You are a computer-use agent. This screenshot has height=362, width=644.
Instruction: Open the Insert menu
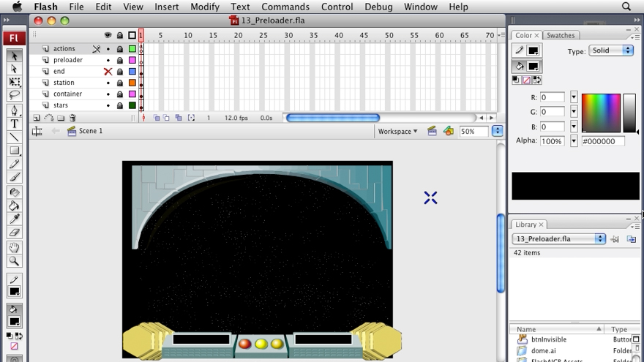(166, 7)
